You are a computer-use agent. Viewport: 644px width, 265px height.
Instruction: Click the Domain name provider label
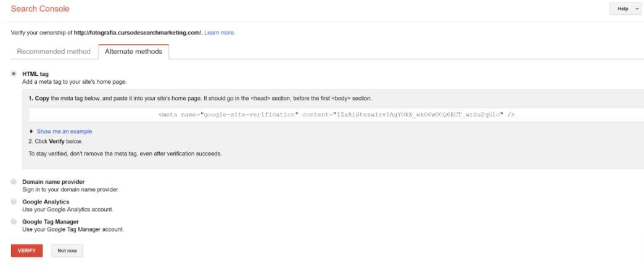[x=54, y=182]
